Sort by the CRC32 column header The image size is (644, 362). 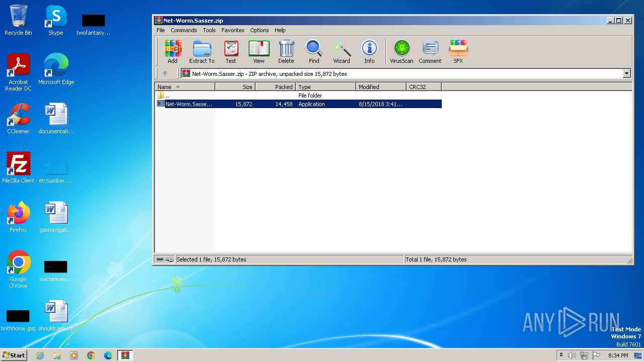tap(424, 87)
